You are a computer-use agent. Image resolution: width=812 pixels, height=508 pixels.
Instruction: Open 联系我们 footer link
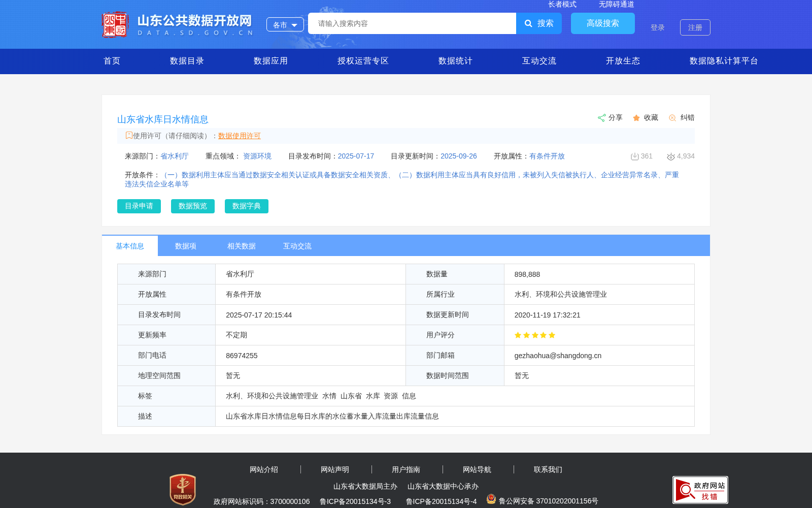[548, 469]
